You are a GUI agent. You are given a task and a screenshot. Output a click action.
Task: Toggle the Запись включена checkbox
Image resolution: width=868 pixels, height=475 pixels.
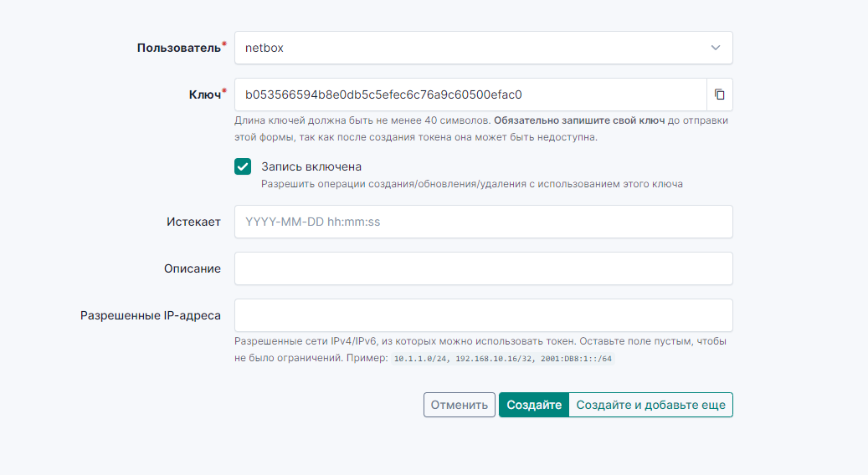tap(243, 166)
